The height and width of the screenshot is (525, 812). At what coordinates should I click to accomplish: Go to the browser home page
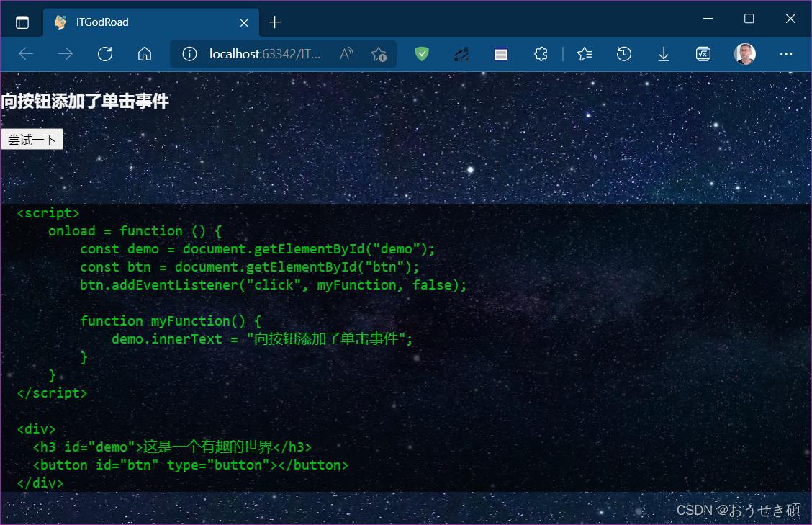coord(145,54)
